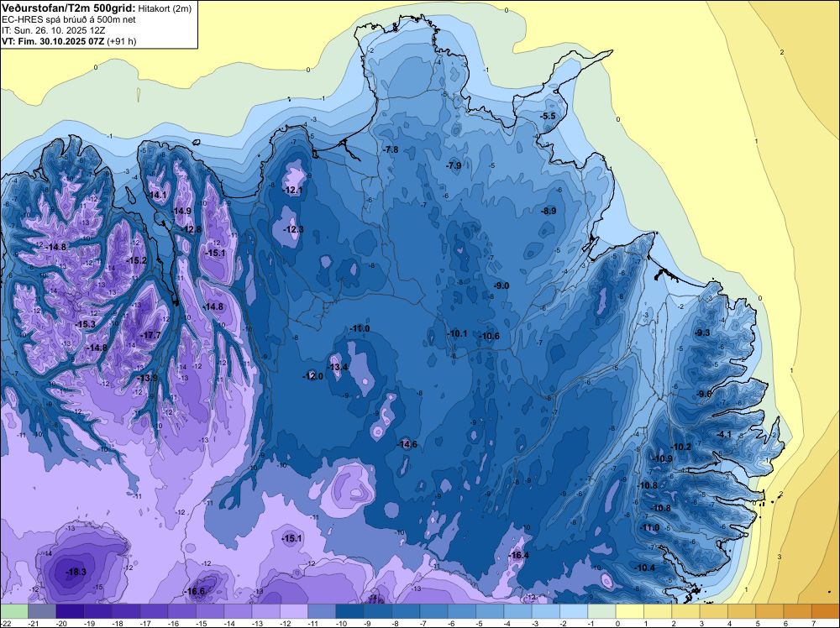This screenshot has height=628, width=840.
Task: Select the -12.0 temperature label
Action: [312, 376]
